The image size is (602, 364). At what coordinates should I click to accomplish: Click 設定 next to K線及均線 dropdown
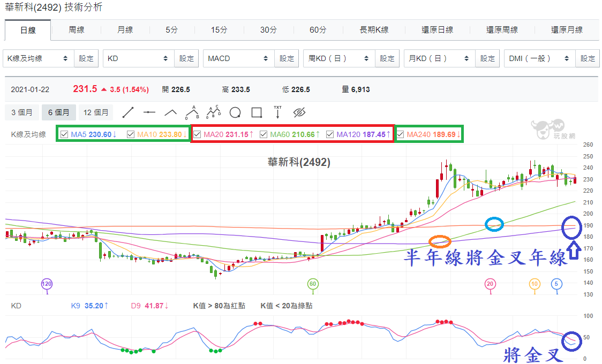[x=86, y=58]
